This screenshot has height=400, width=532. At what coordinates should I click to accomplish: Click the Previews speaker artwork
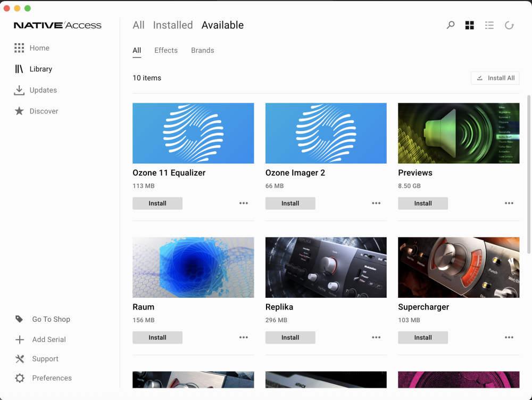click(459, 133)
